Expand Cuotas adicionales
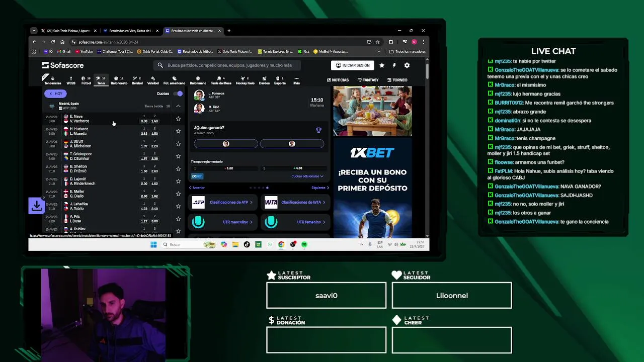The image size is (644, 362). 307,176
